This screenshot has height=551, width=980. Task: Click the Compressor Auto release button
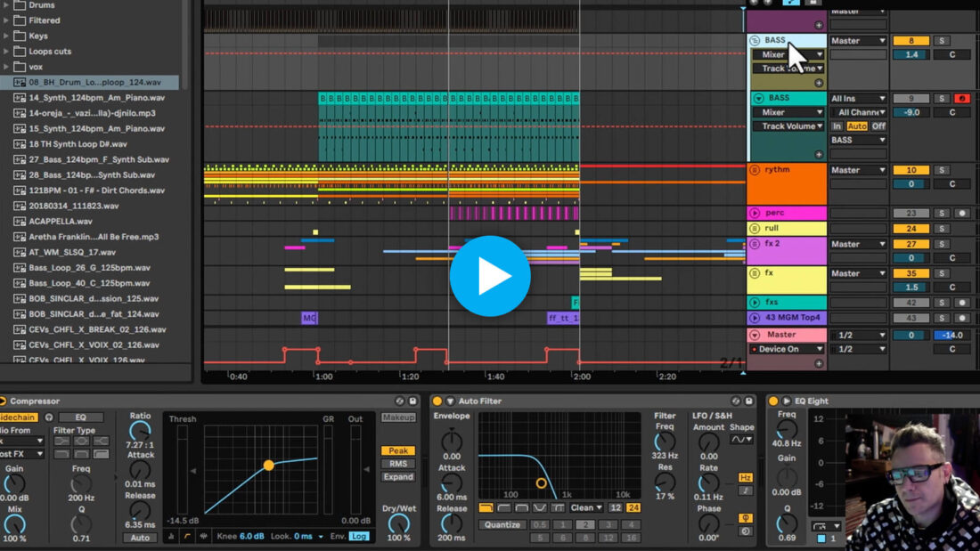click(x=140, y=538)
